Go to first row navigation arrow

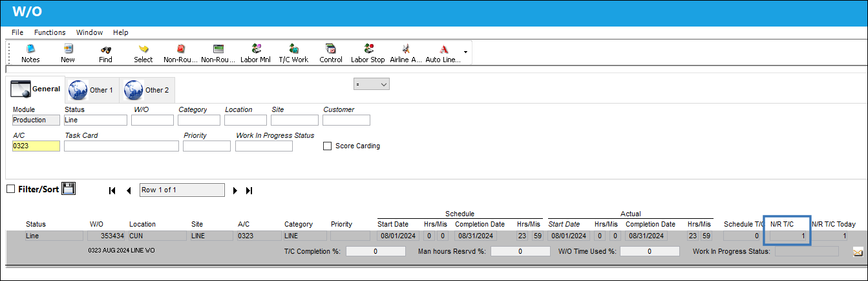point(112,190)
